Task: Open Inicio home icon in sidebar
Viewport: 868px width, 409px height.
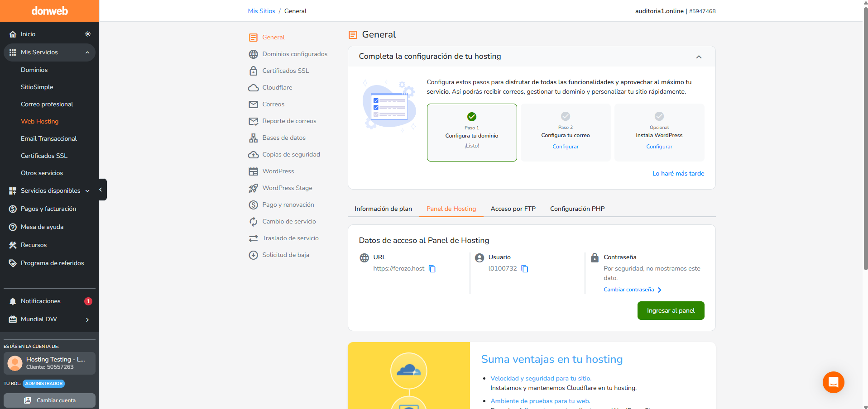Action: pyautogui.click(x=13, y=34)
